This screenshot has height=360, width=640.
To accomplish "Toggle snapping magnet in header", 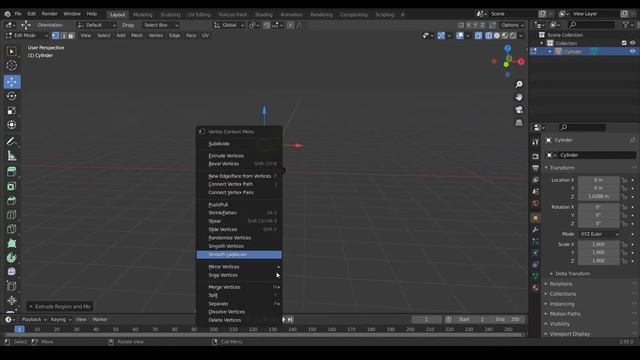I will tap(266, 25).
